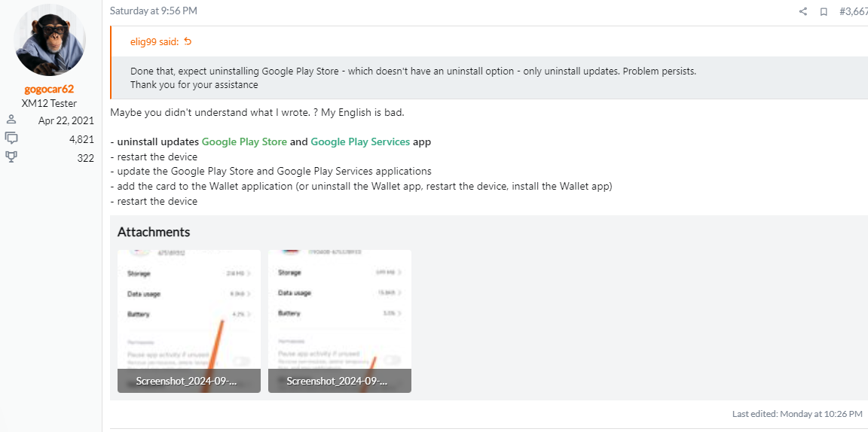The image size is (868, 432).
Task: Click the 'XM12 Tester' user title
Action: 49,103
